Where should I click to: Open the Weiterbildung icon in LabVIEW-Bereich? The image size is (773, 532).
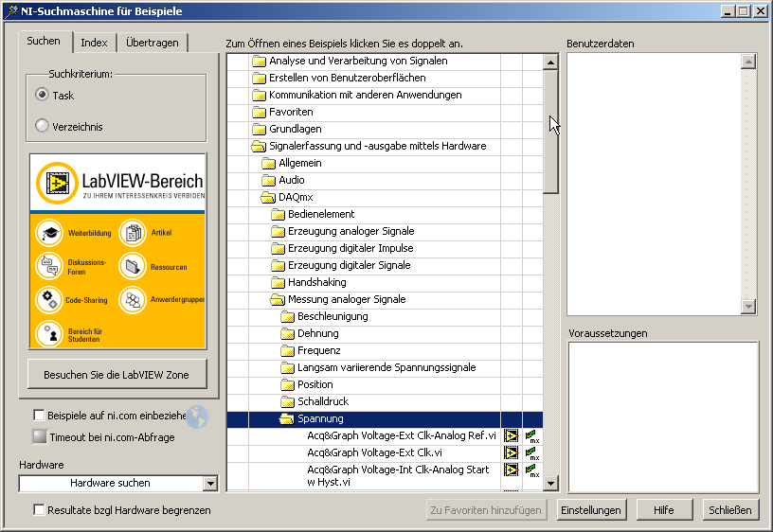point(49,233)
